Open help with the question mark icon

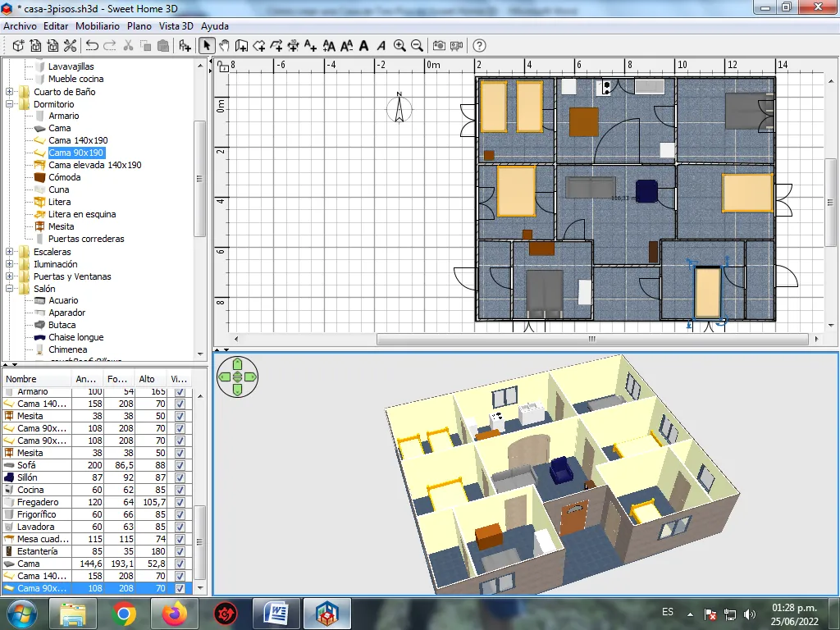click(x=479, y=46)
